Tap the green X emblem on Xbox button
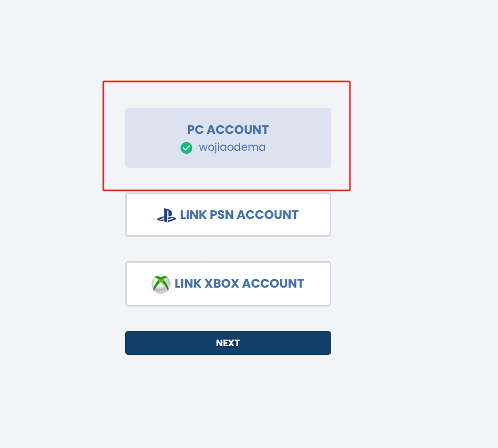Image resolution: width=498 pixels, height=448 pixels. [x=161, y=284]
